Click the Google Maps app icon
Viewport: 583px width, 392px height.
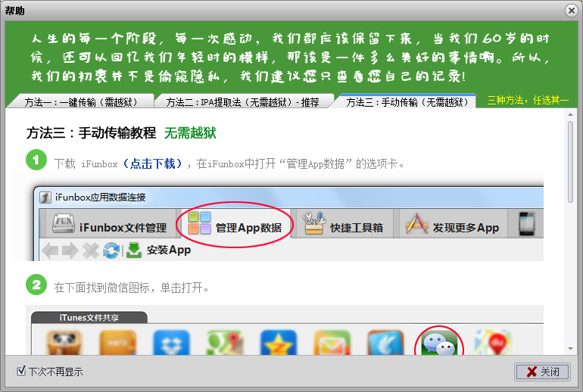225,342
